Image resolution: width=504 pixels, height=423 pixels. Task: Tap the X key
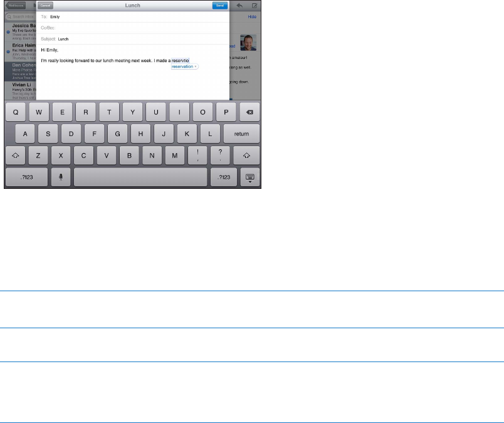pyautogui.click(x=61, y=156)
